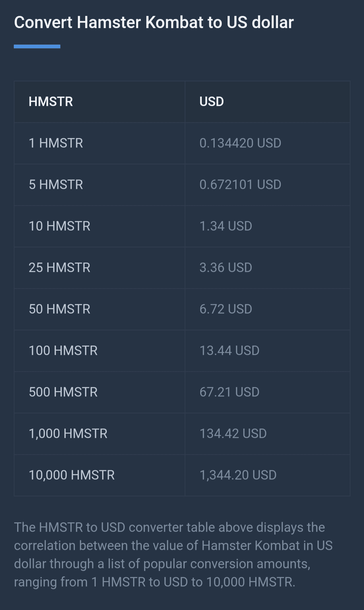The image size is (364, 610).
Task: Click the 3.36 USD value
Action: (226, 268)
